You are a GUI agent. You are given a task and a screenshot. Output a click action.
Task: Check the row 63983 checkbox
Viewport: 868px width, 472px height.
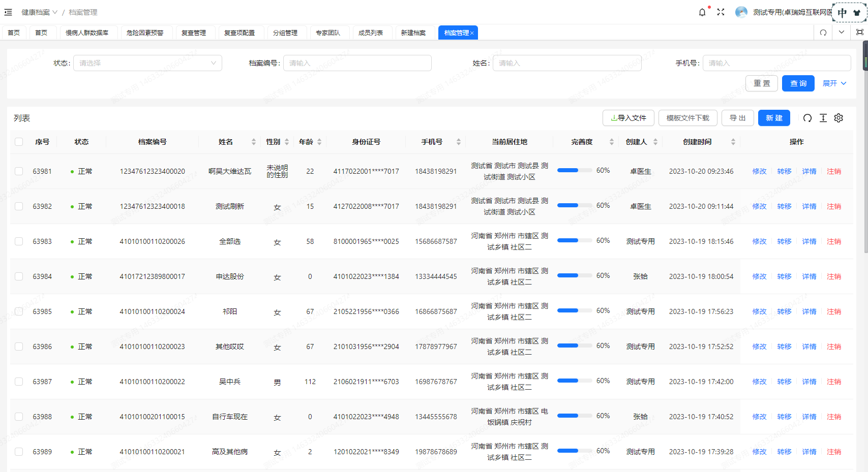19,241
